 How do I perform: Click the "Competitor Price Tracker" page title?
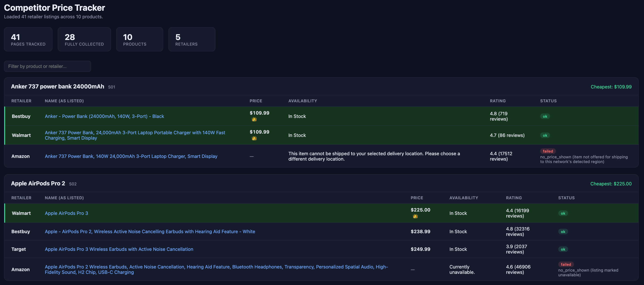click(54, 8)
